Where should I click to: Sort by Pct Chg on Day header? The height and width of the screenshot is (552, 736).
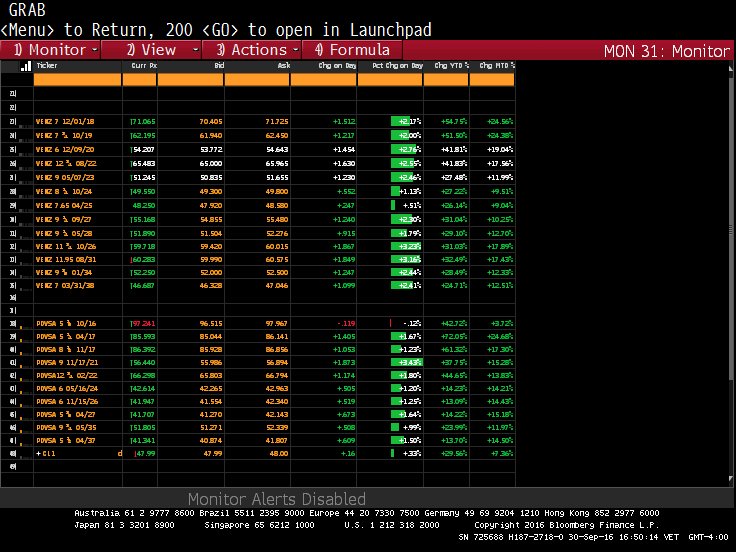click(398, 66)
